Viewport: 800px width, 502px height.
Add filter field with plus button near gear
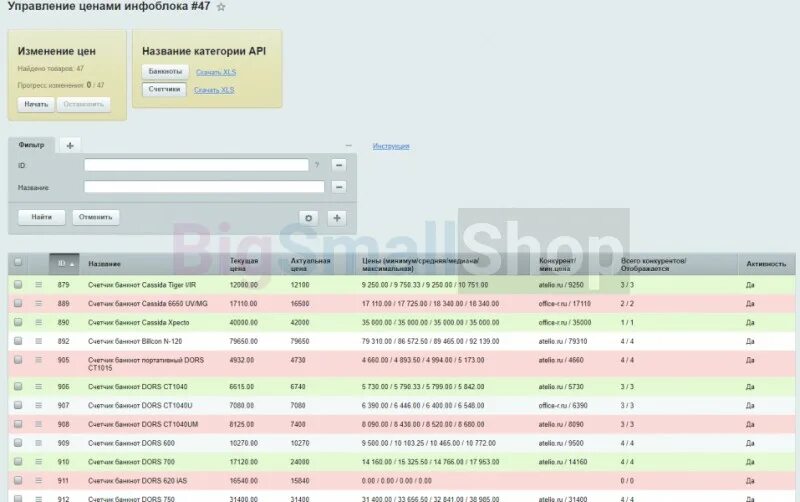(337, 218)
